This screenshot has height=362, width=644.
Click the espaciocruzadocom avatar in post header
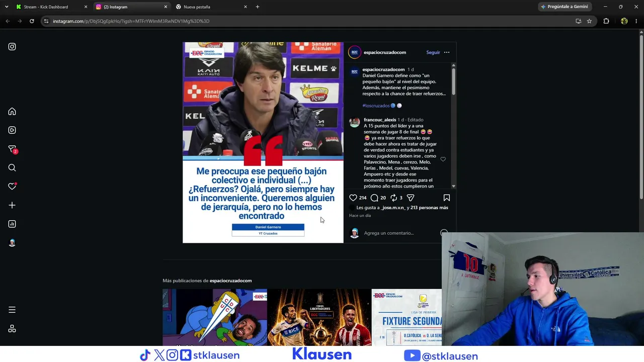(355, 52)
